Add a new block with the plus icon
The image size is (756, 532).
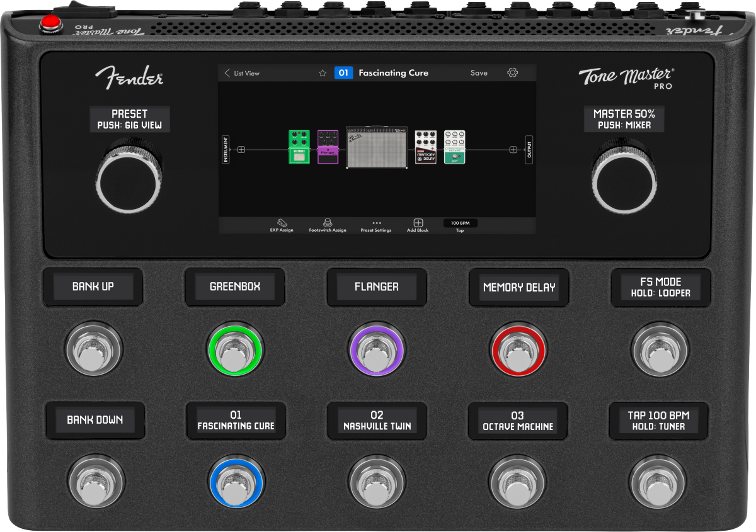[x=418, y=223]
